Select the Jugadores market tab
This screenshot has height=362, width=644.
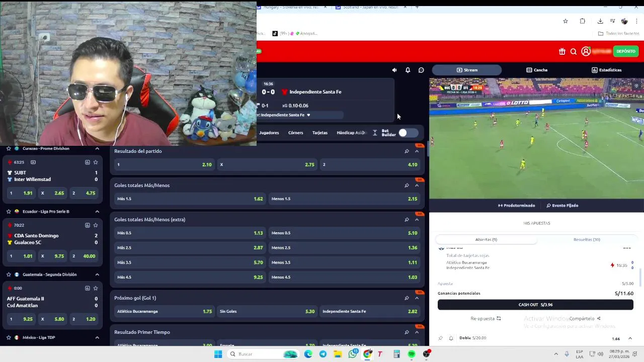[x=269, y=133]
